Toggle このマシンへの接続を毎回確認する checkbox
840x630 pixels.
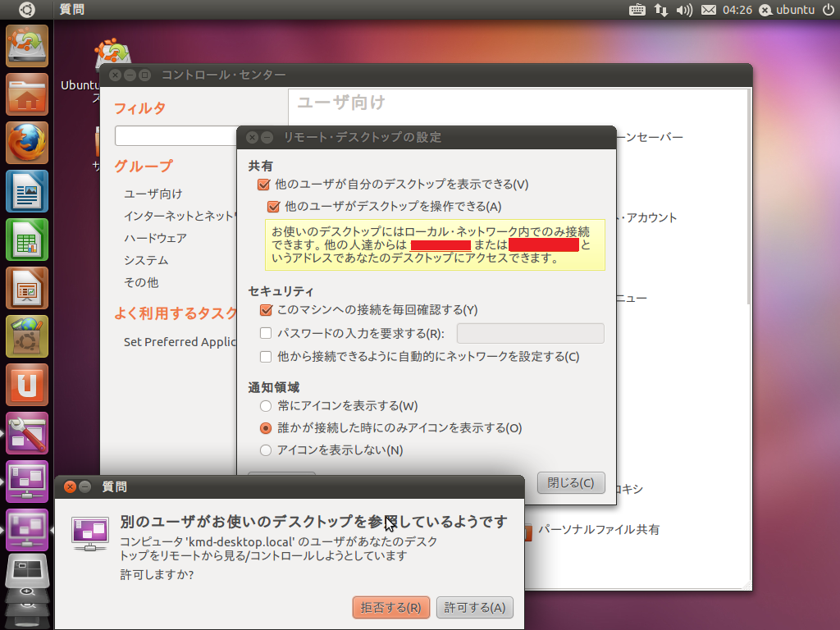(266, 310)
